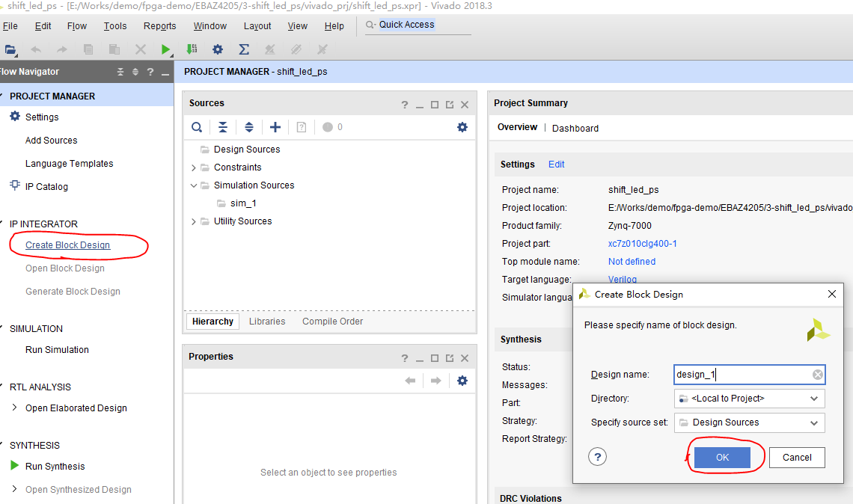
Task: Clear the Design name field
Action: coord(818,375)
